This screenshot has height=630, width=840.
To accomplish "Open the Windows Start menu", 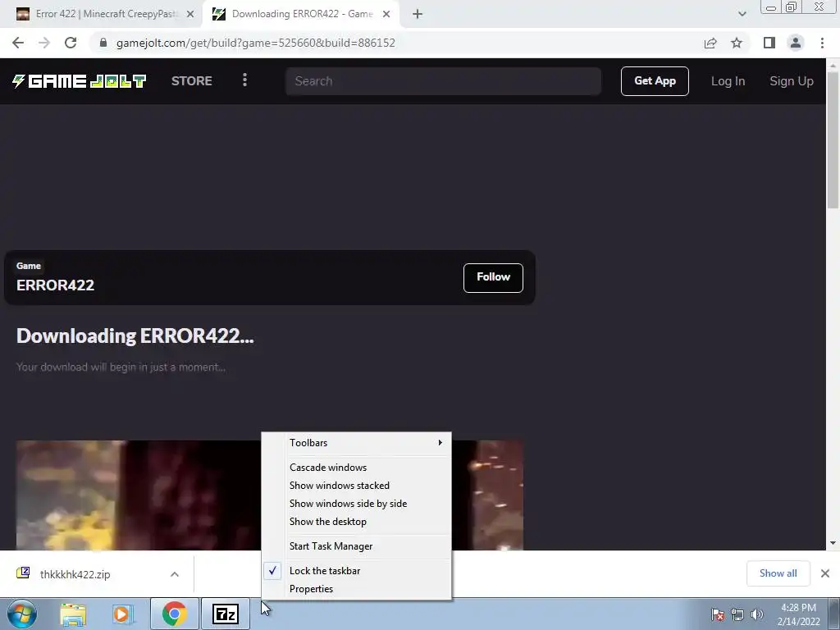I will tap(22, 614).
